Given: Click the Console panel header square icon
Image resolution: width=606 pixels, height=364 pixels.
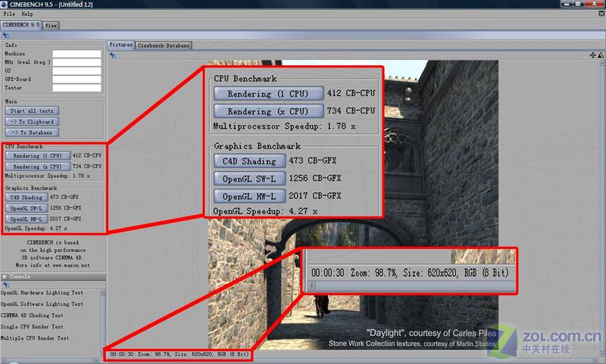Looking at the screenshot, I should click(x=5, y=277).
